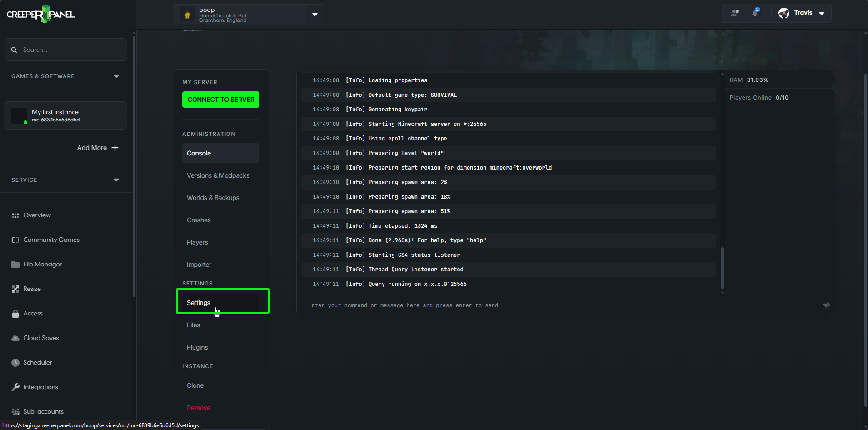Screen dimensions: 868x430
Task: Click the File Manager folder icon
Action: (15, 265)
